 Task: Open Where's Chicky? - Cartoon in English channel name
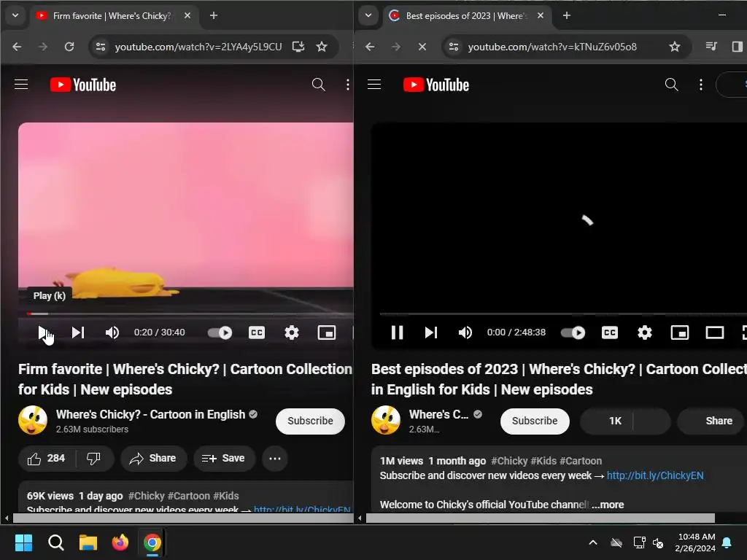click(150, 415)
